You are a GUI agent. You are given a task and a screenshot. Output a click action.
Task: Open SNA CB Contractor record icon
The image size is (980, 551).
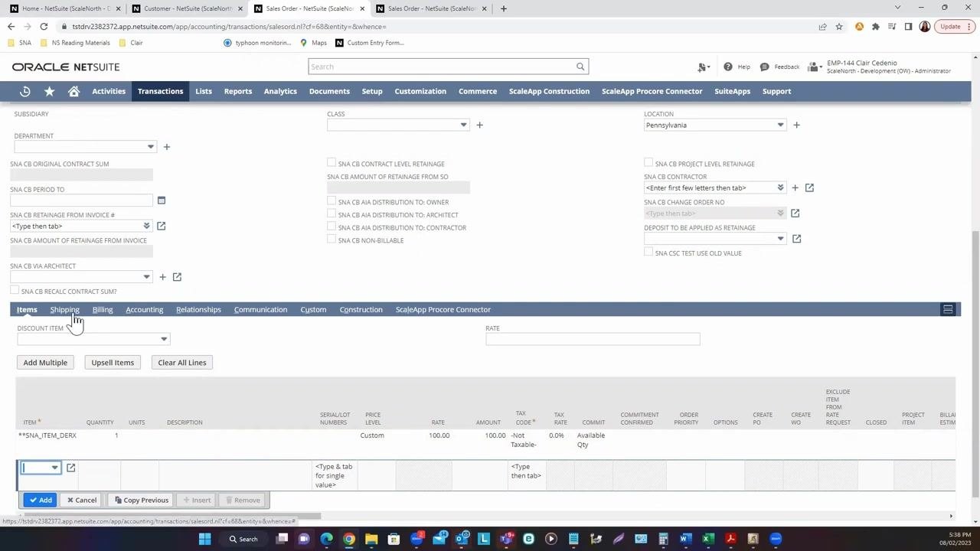809,187
